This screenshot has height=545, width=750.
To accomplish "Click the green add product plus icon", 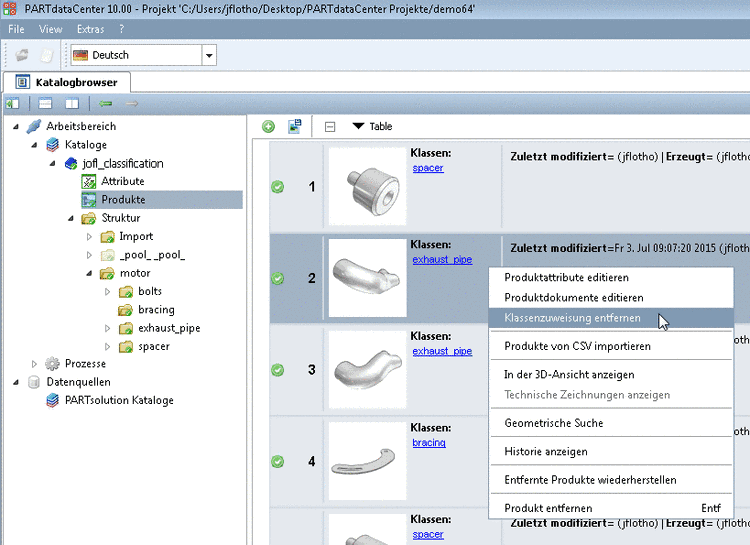I will click(x=268, y=127).
